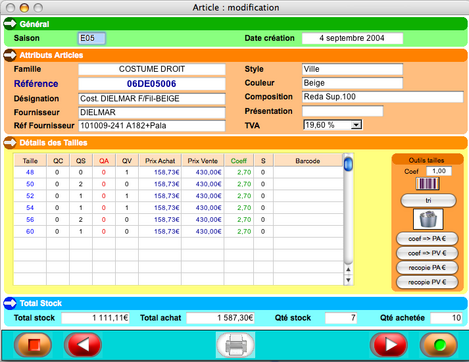This screenshot has width=469, height=362.
Task: Select size 48 in Taille column
Action: 30,172
